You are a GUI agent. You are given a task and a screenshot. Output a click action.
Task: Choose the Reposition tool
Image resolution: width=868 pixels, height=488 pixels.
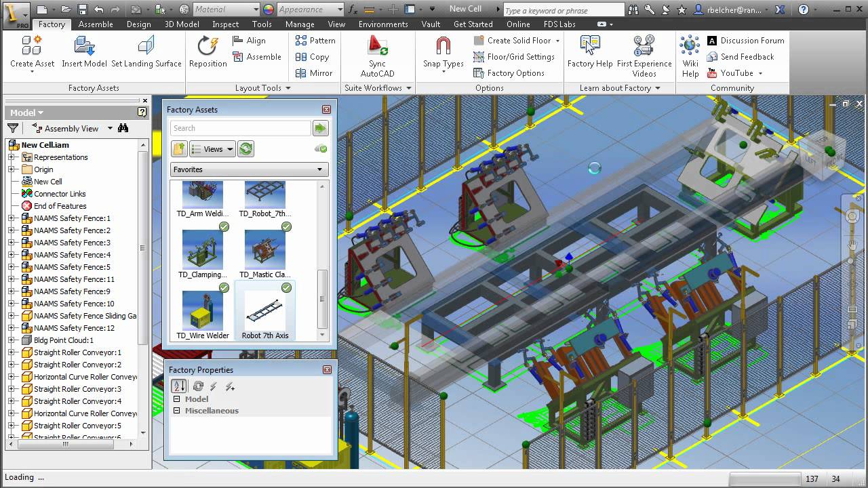208,52
